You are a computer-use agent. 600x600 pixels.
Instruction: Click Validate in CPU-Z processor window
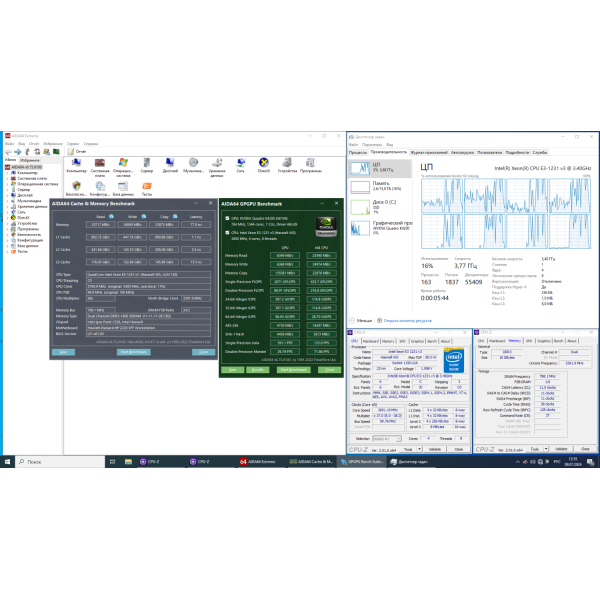pyautogui.click(x=435, y=449)
